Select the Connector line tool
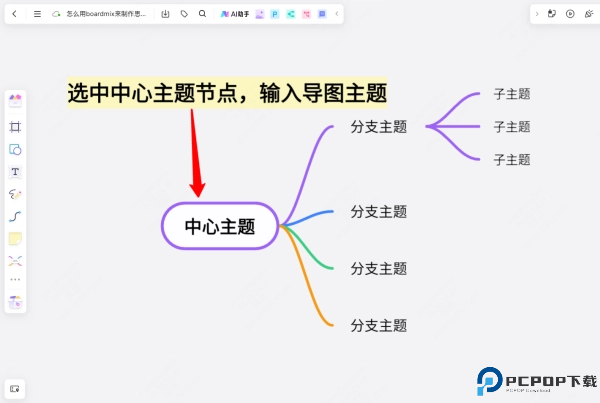 (15, 216)
